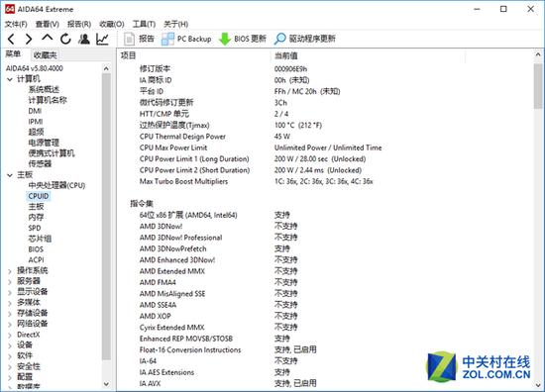
Task: Click the 当前值 column header
Action: [286, 55]
